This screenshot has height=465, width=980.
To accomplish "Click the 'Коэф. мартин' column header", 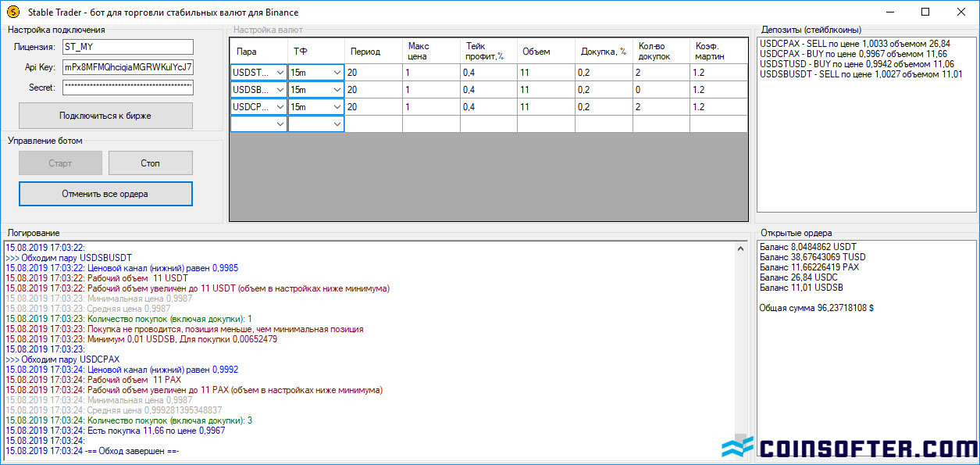I will pyautogui.click(x=718, y=51).
